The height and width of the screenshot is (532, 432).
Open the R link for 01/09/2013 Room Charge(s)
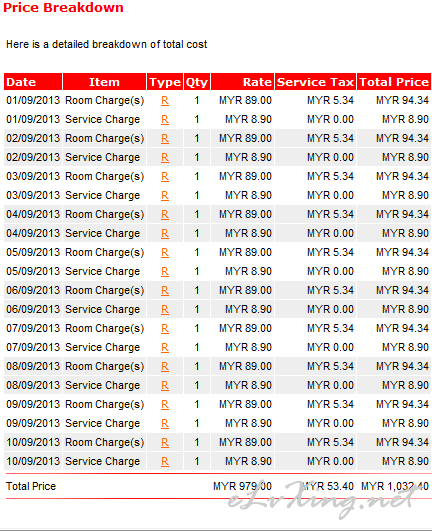point(165,101)
